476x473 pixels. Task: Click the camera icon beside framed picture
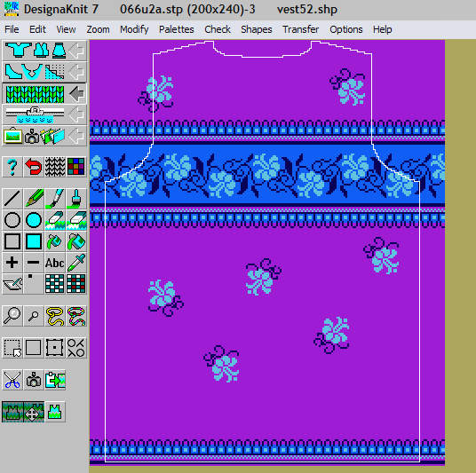click(x=32, y=137)
